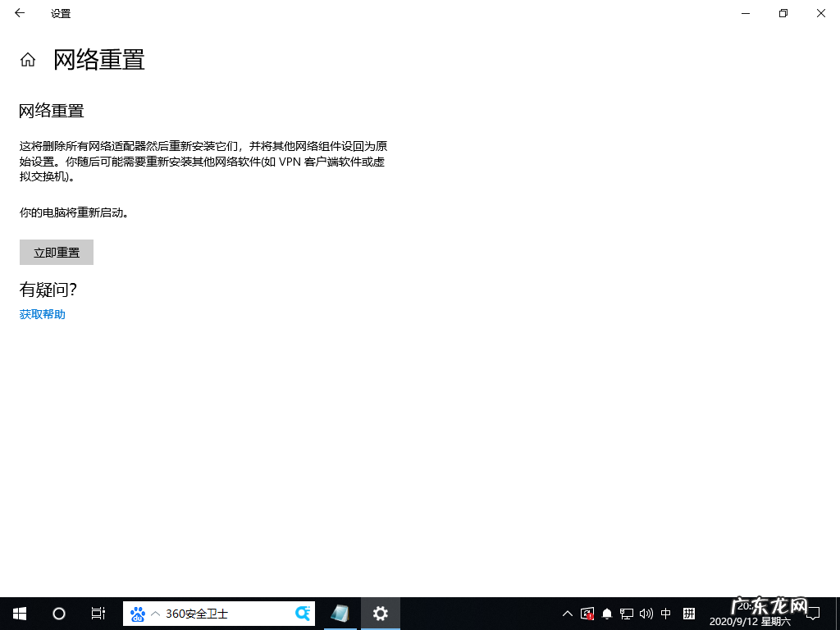
Task: Open the notification bell in the tray
Action: pos(607,613)
